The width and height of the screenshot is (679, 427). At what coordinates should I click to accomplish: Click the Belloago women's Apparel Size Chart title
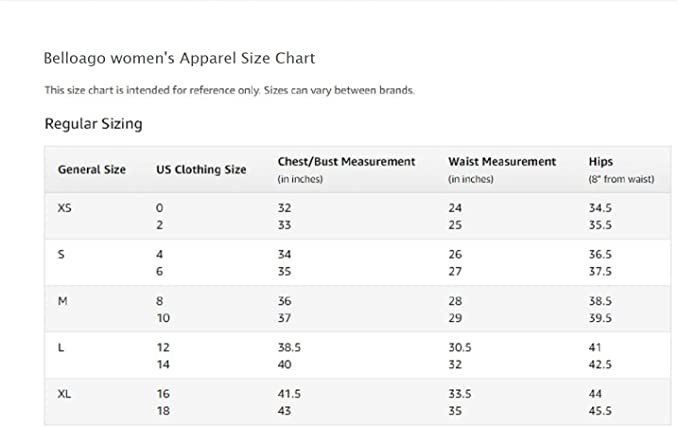point(180,59)
